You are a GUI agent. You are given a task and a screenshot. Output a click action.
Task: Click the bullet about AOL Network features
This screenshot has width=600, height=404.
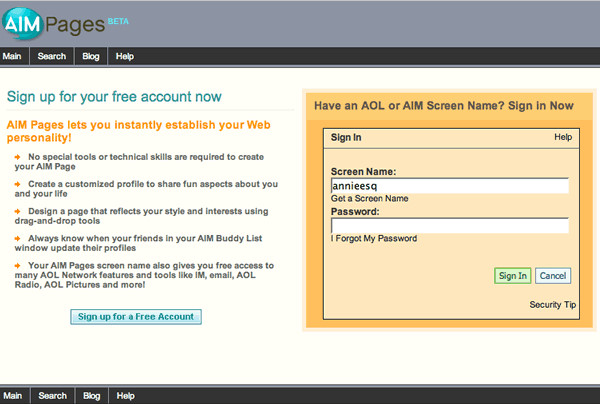(x=144, y=275)
